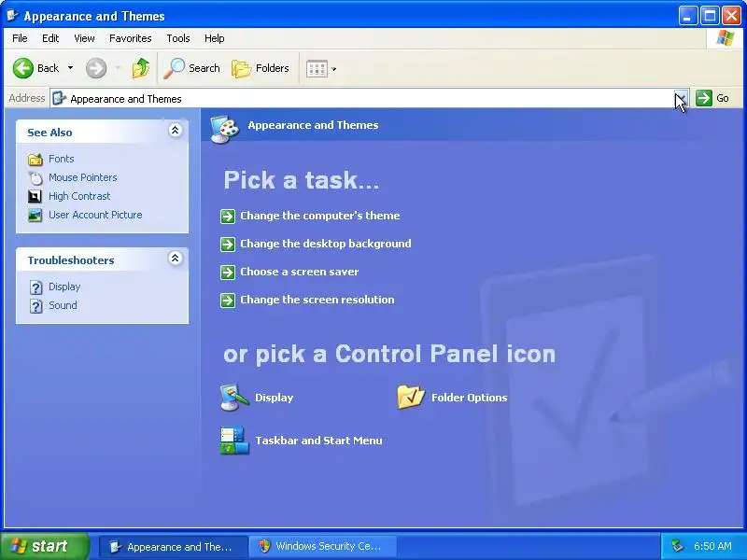Click the High Contrast icon
Screen dimensions: 747x560
pyautogui.click(x=35, y=196)
